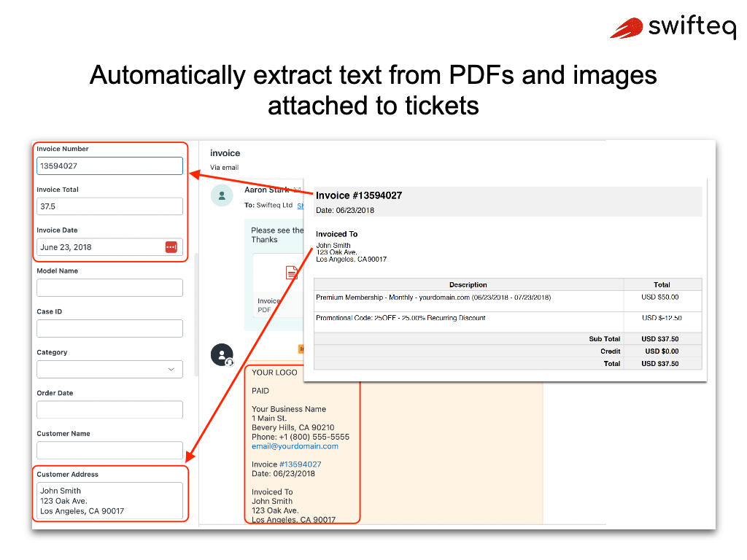747x560 pixels.
Task: Click the red PDF document glyph in preview
Action: click(291, 272)
